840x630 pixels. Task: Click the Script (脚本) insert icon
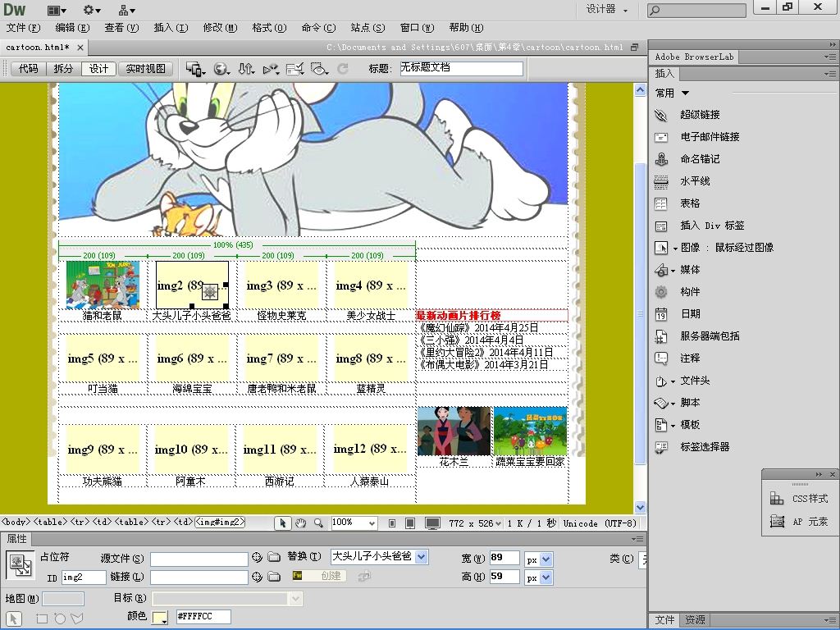(661, 403)
